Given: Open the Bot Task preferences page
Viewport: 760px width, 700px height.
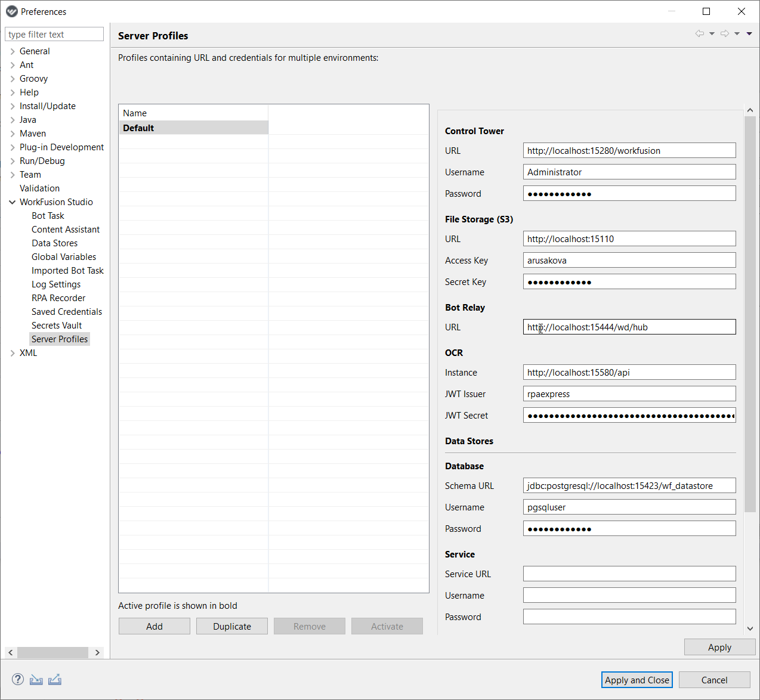Looking at the screenshot, I should point(48,216).
